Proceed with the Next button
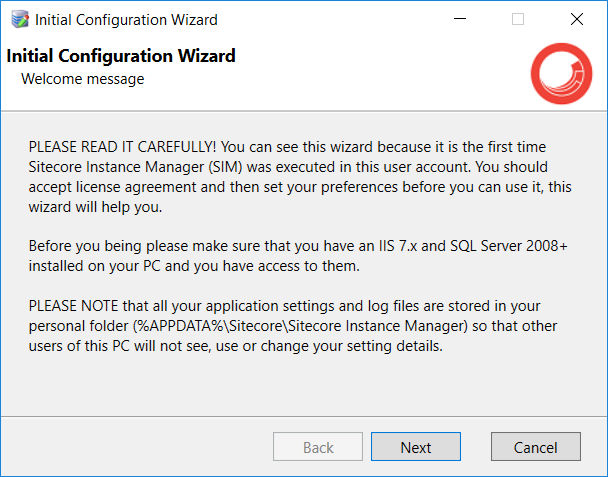This screenshot has width=608, height=477. [x=416, y=447]
